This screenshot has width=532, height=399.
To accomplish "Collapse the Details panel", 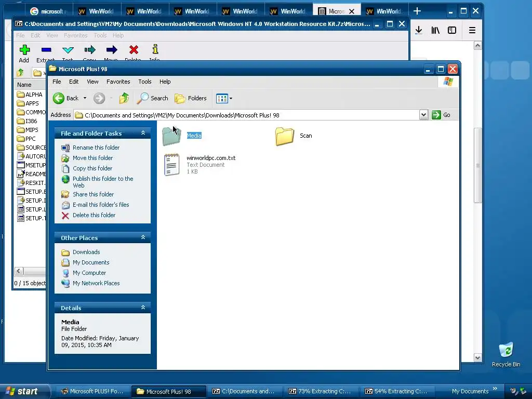I will click(143, 308).
